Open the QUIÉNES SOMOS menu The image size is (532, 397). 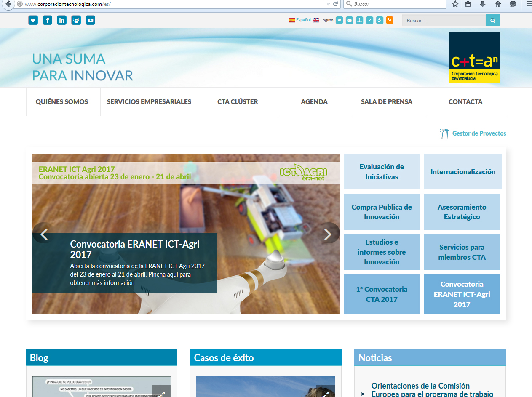coord(62,101)
